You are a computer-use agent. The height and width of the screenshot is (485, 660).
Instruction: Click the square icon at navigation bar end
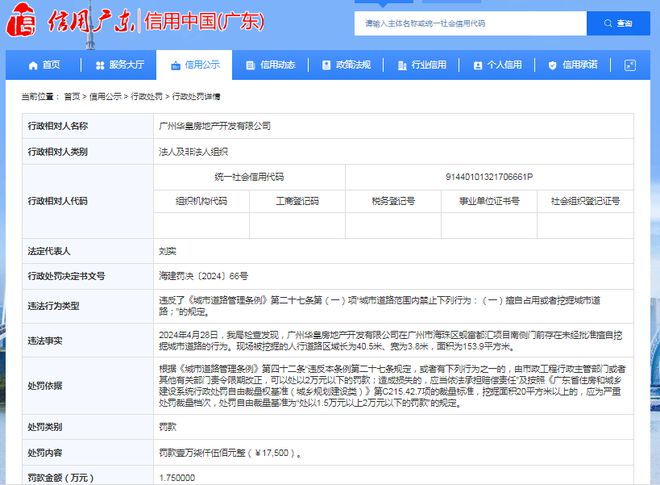click(x=630, y=65)
